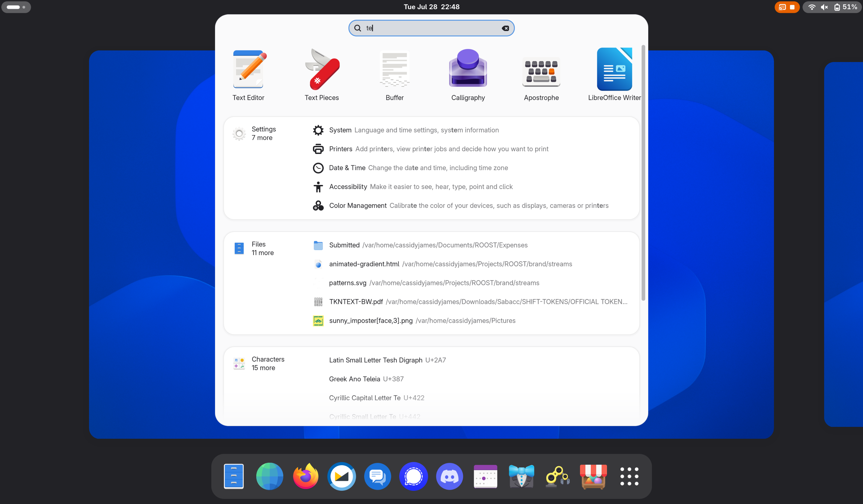Open the yellow keys app in the dock
This screenshot has width=863, height=504.
pos(557,476)
